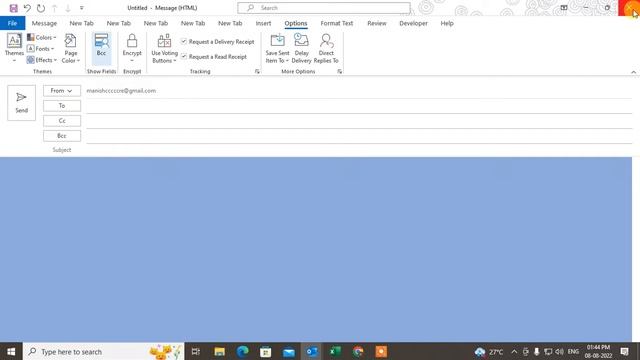The image size is (640, 360).
Task: Open Google Chrome from taskbar
Action: [358, 351]
